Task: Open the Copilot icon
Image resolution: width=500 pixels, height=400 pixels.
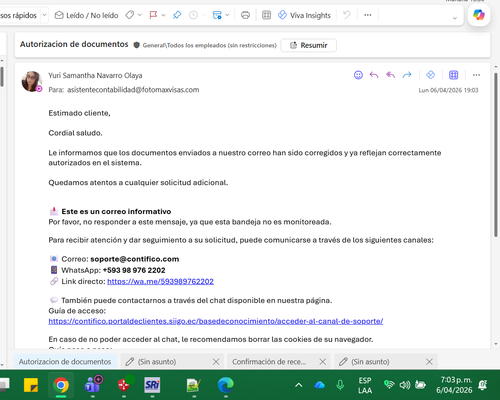Action: click(x=479, y=15)
